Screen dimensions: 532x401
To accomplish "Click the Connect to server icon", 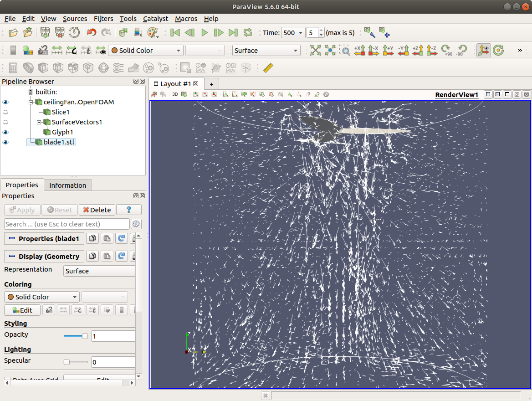I will (x=45, y=33).
